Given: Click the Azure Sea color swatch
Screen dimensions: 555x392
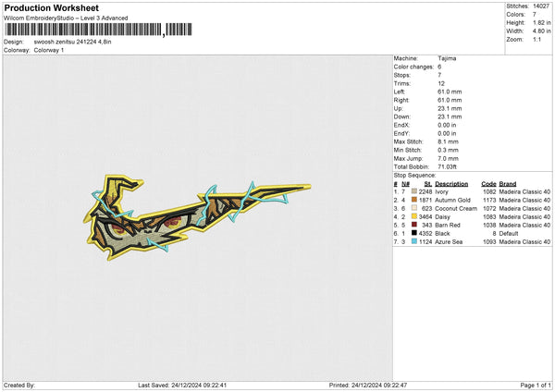Looking at the screenshot, I should point(414,241).
